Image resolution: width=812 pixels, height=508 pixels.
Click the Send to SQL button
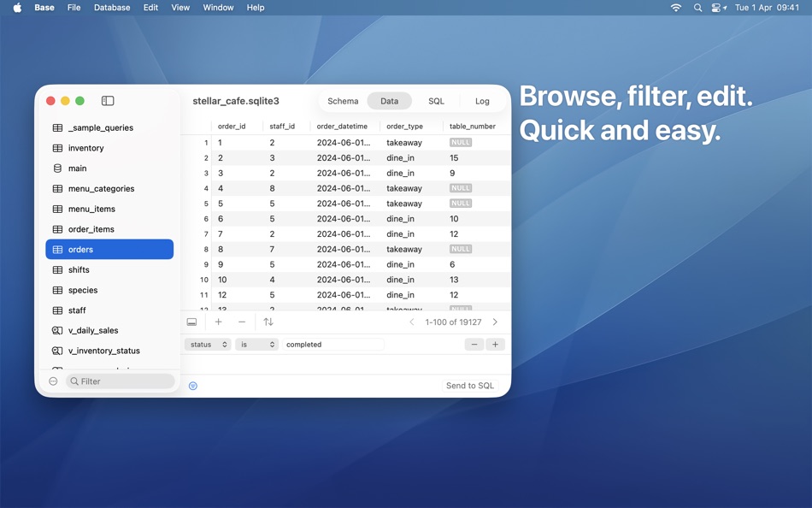point(469,385)
